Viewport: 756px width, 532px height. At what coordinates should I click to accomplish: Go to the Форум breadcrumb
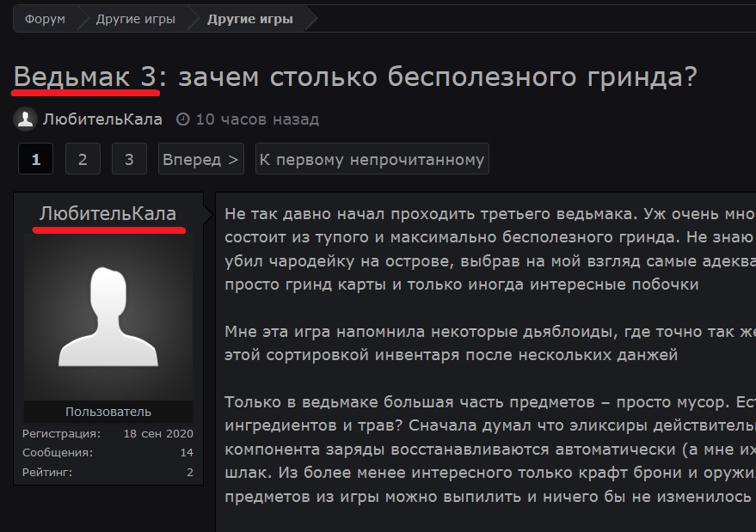point(45,19)
